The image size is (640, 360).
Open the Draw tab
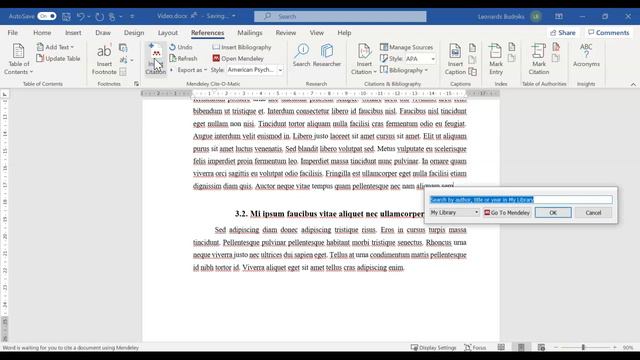(x=103, y=33)
